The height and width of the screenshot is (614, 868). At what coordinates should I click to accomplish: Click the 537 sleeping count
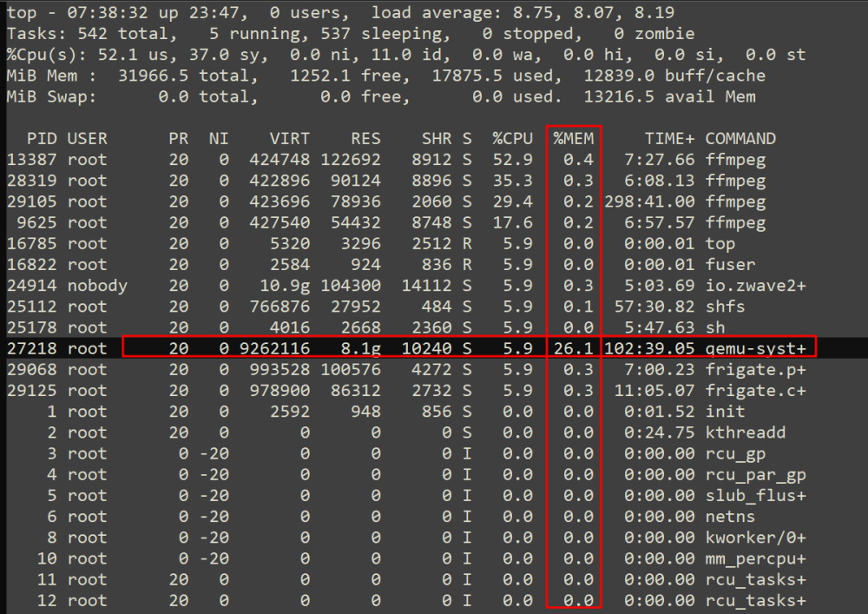335,34
